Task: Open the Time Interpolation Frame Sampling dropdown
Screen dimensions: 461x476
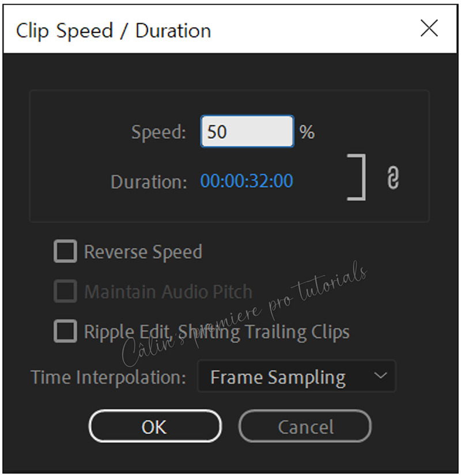Action: click(297, 376)
